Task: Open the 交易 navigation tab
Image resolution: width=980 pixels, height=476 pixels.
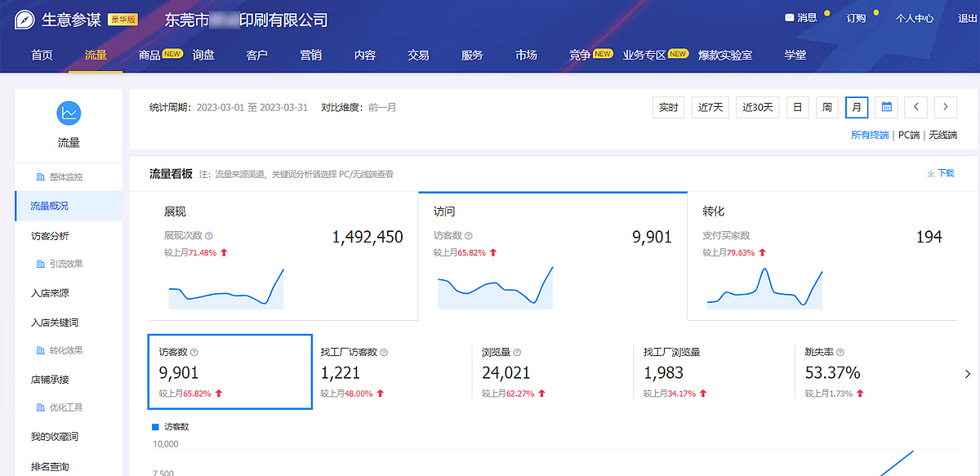Action: (418, 55)
